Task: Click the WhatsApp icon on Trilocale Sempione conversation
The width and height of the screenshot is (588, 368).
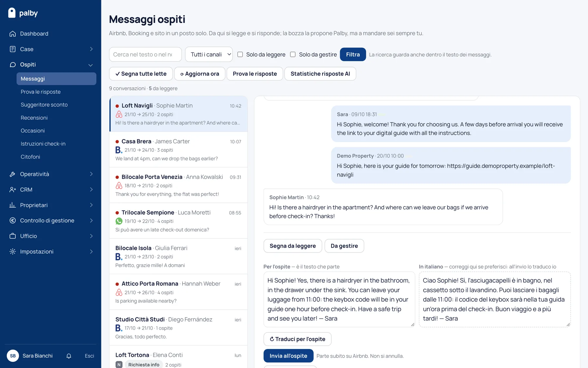Action: pos(119,221)
